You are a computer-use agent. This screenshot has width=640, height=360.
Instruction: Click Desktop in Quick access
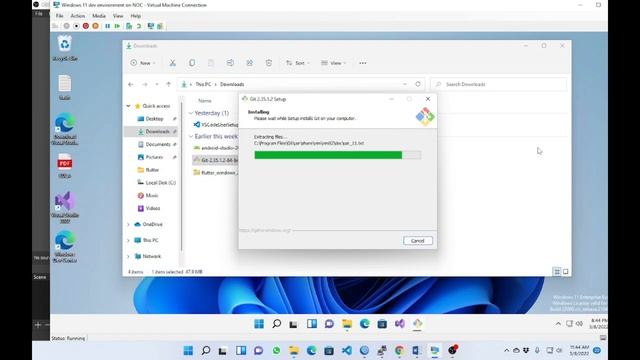(154, 119)
